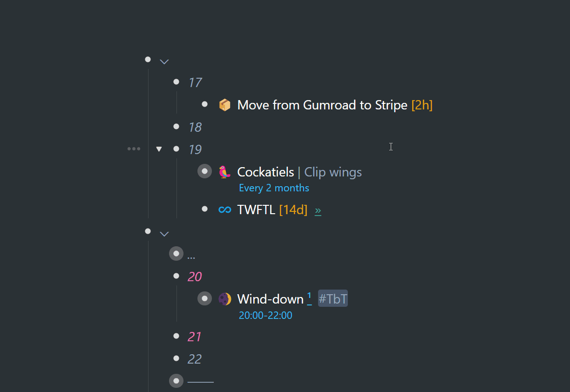Open the footnote 1 link after Wind-down
The width and height of the screenshot is (570, 392).
click(x=309, y=298)
